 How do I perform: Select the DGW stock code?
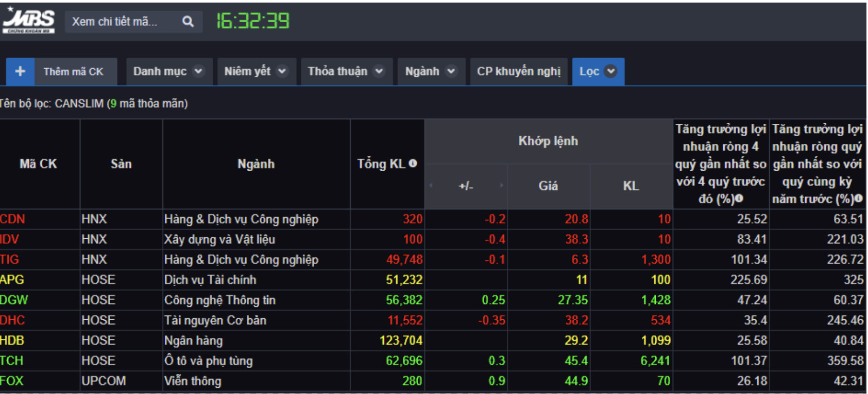(x=14, y=300)
